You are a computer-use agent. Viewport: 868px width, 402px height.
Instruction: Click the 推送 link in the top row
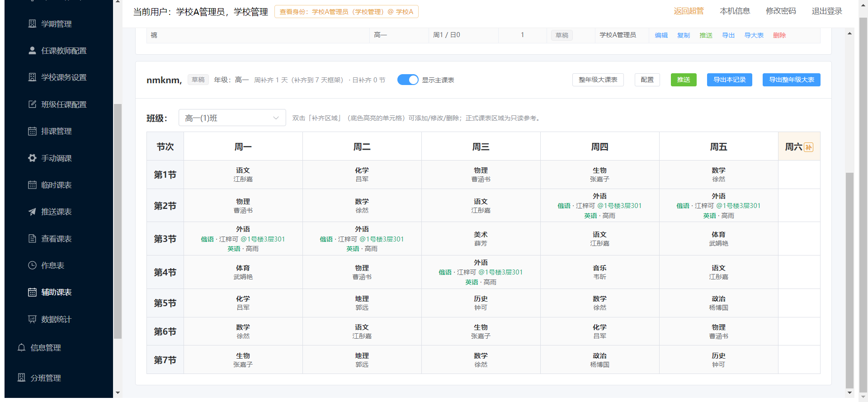tap(706, 35)
